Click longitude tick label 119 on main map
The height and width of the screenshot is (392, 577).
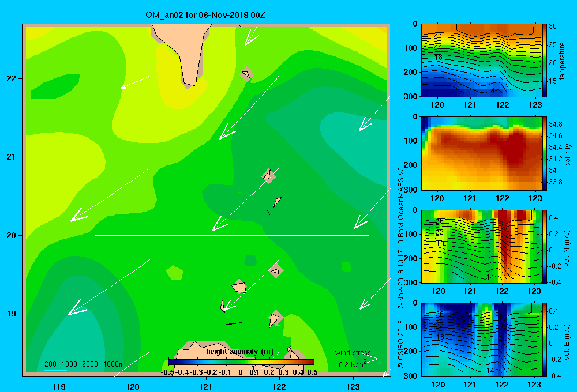point(59,386)
